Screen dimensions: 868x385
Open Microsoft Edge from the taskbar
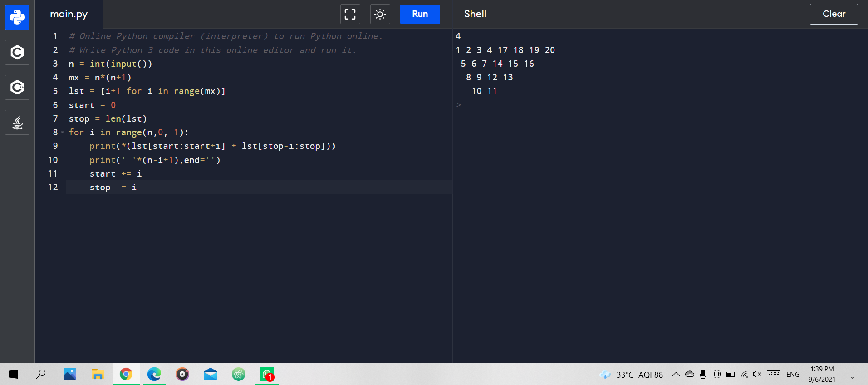154,374
